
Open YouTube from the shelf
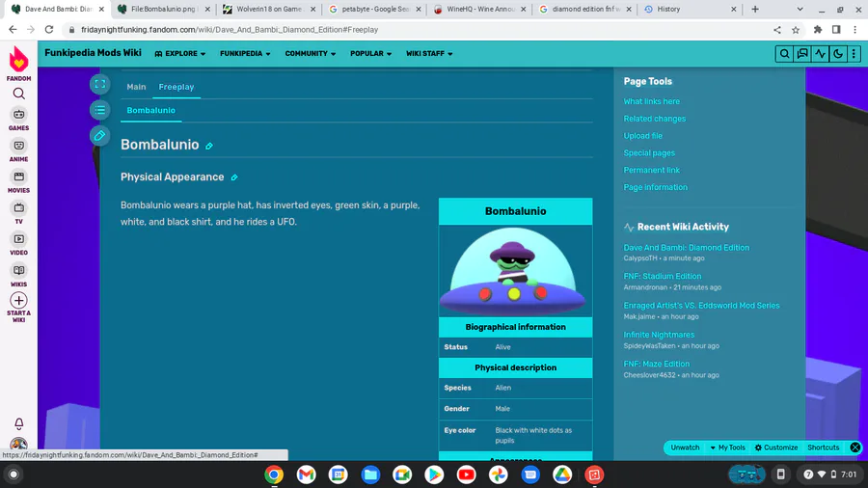[x=466, y=474]
